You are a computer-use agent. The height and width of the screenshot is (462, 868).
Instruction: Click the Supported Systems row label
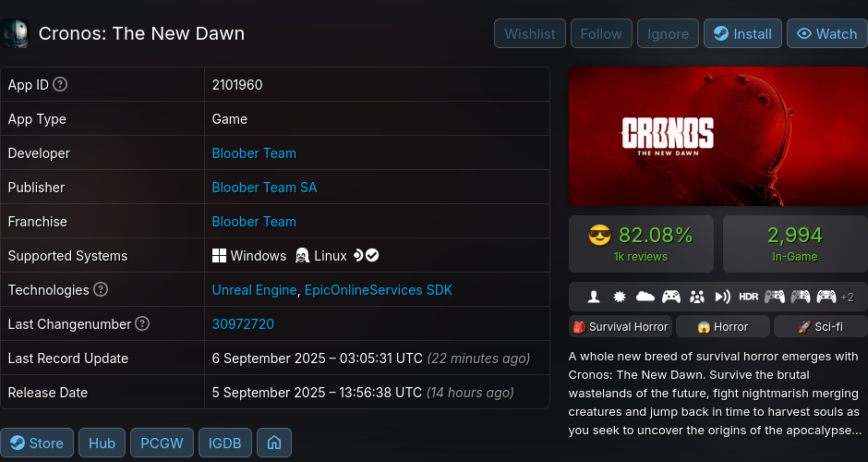(67, 255)
